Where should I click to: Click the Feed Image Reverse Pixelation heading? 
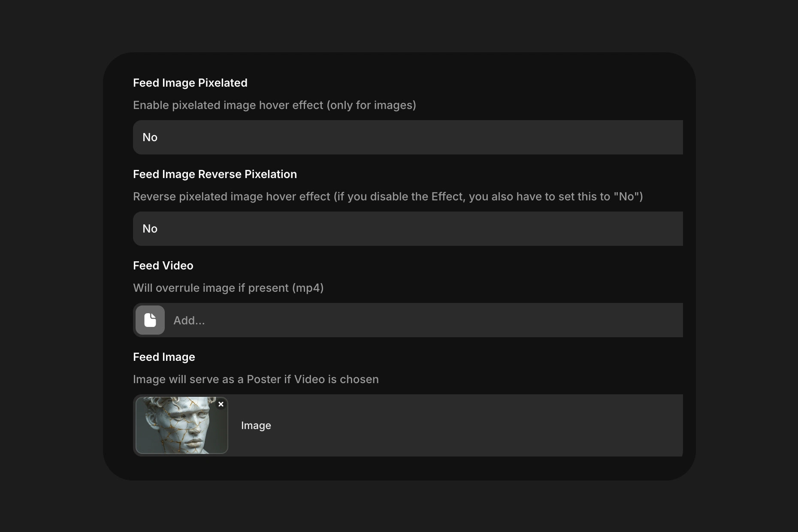(215, 174)
